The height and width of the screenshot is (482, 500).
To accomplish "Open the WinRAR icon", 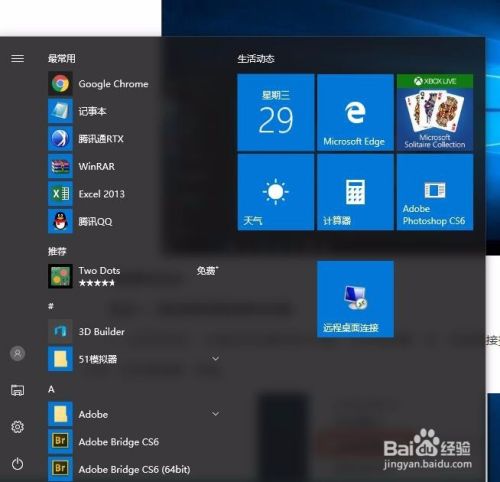I will click(x=60, y=166).
